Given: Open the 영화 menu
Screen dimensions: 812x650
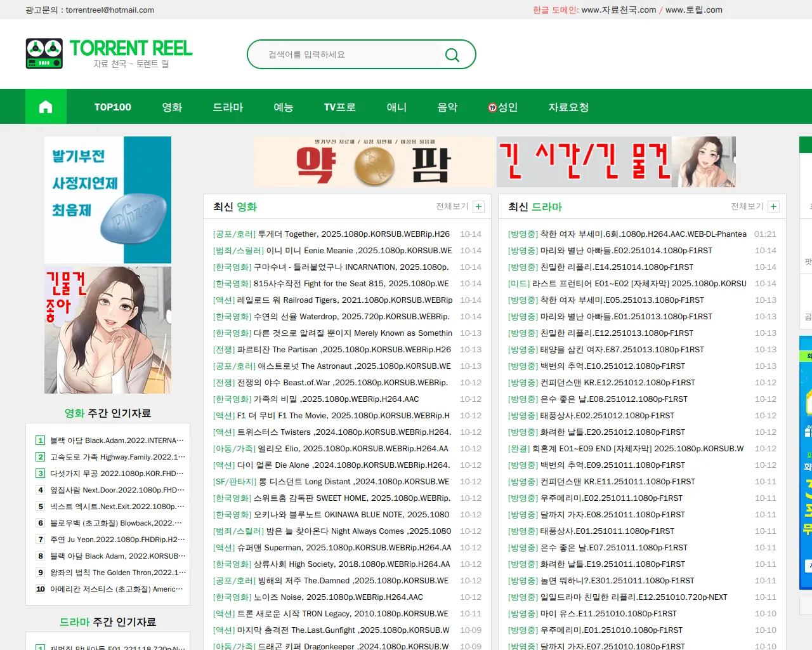Looking at the screenshot, I should click(172, 107).
